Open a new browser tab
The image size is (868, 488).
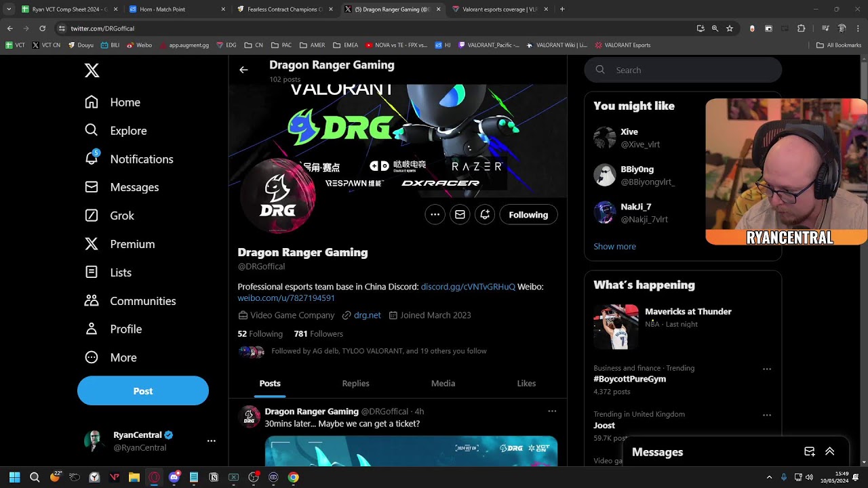pos(562,9)
